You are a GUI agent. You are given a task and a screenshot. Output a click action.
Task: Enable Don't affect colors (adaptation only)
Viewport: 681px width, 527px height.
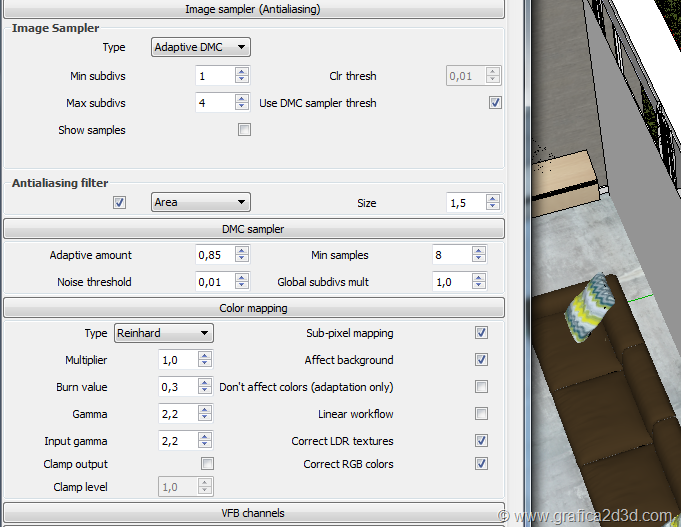point(481,387)
